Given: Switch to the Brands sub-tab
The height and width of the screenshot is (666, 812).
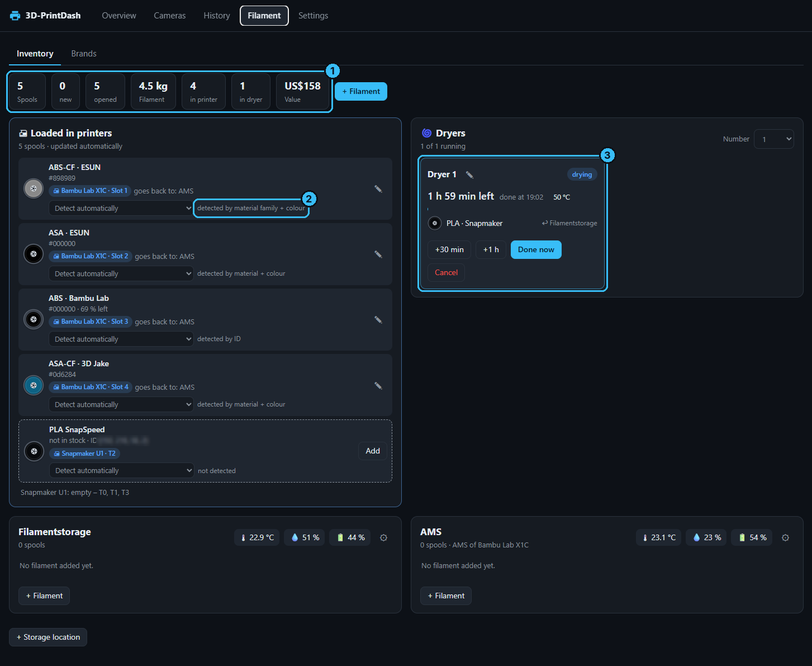Looking at the screenshot, I should [84, 54].
